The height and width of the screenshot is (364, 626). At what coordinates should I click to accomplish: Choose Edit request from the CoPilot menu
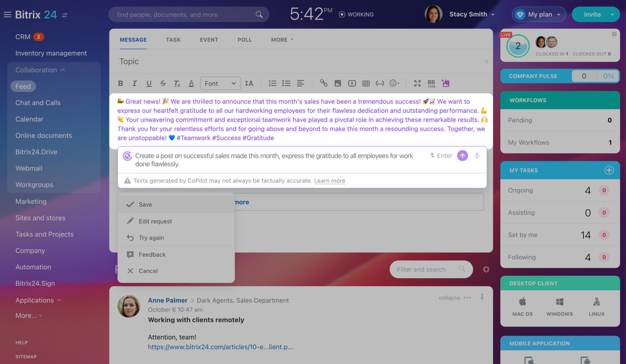tap(176, 221)
